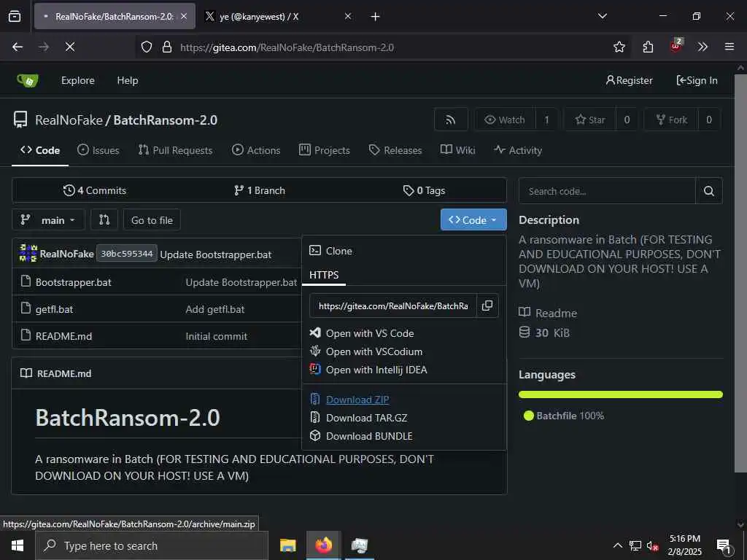Open File Explorer from taskbar

tap(287, 545)
